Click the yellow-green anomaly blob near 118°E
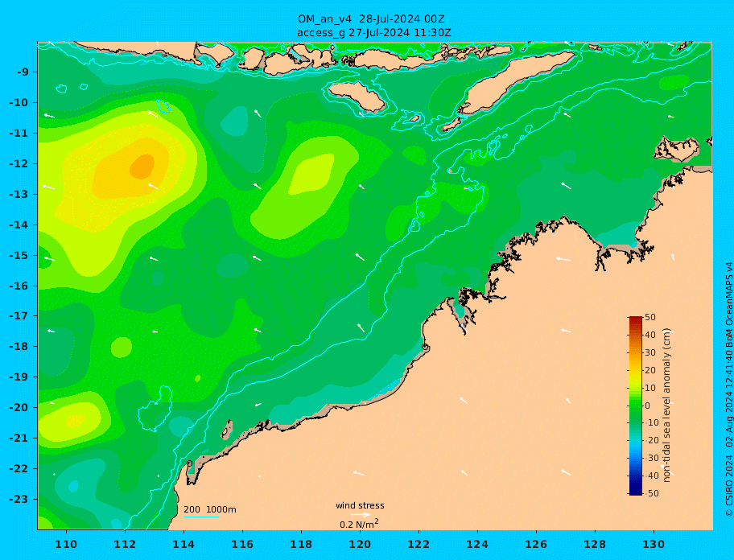Screen dimensions: 734x560 pos(311,175)
